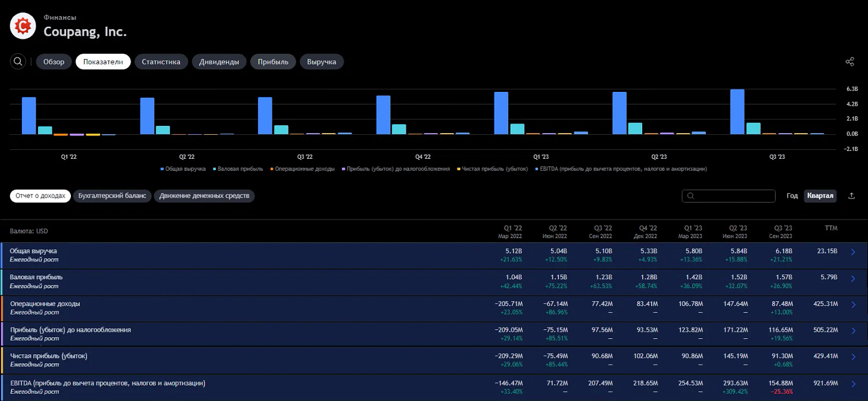The width and height of the screenshot is (868, 401).
Task: Expand the Операционные доходы row arrow
Action: click(852, 304)
